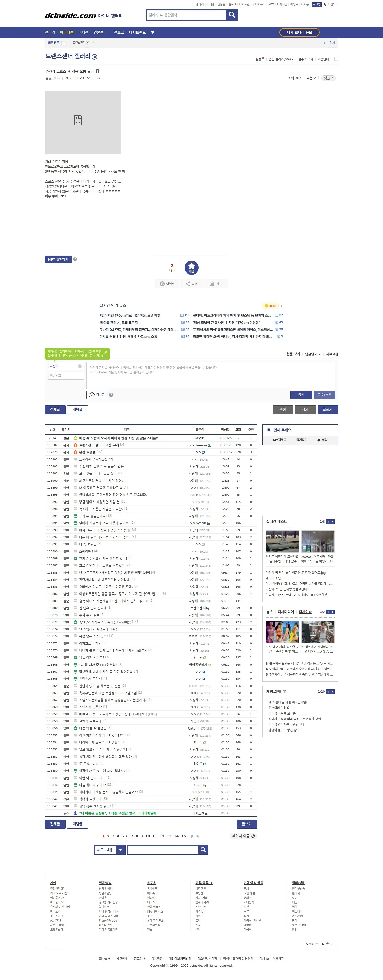This screenshot has width=383, height=980.
Task: Submit comment with 등록 button
Action: 301,395
